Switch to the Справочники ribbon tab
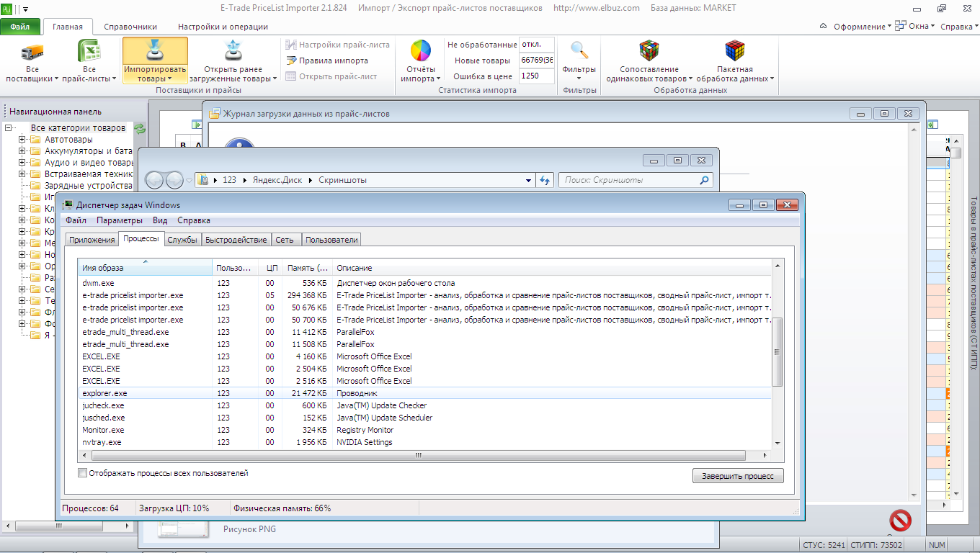Screen dimensions: 980x553 point(129,27)
